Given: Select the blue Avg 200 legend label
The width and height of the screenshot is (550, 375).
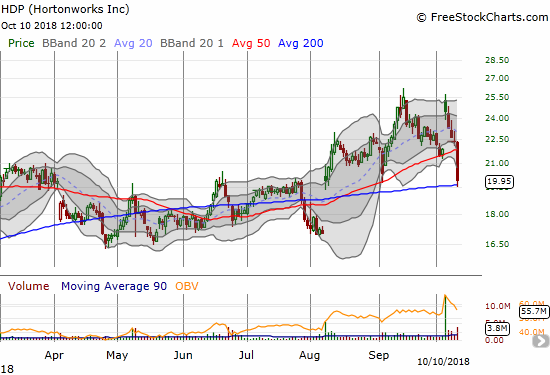Looking at the screenshot, I should [300, 43].
